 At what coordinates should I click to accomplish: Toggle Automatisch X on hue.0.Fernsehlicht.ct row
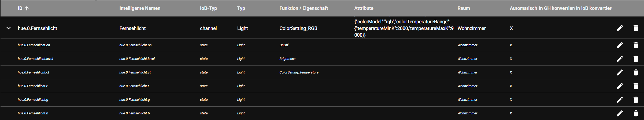click(511, 72)
